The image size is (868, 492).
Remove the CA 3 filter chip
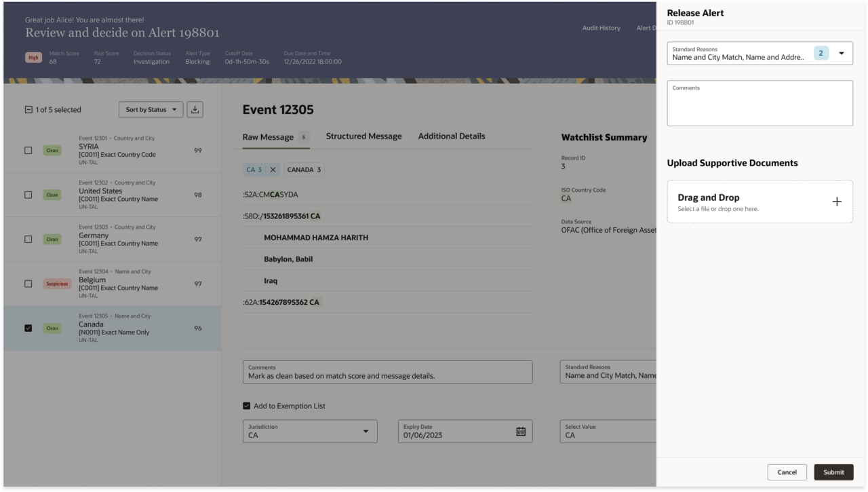273,170
